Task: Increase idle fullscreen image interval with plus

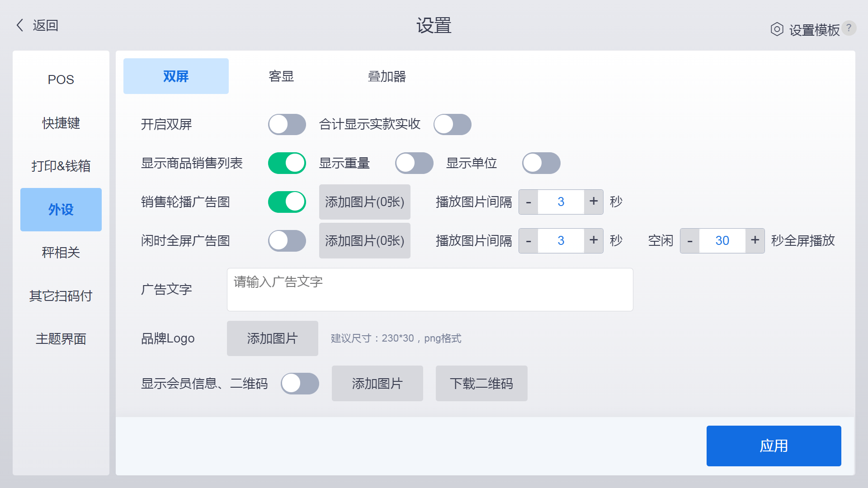Action: (594, 241)
